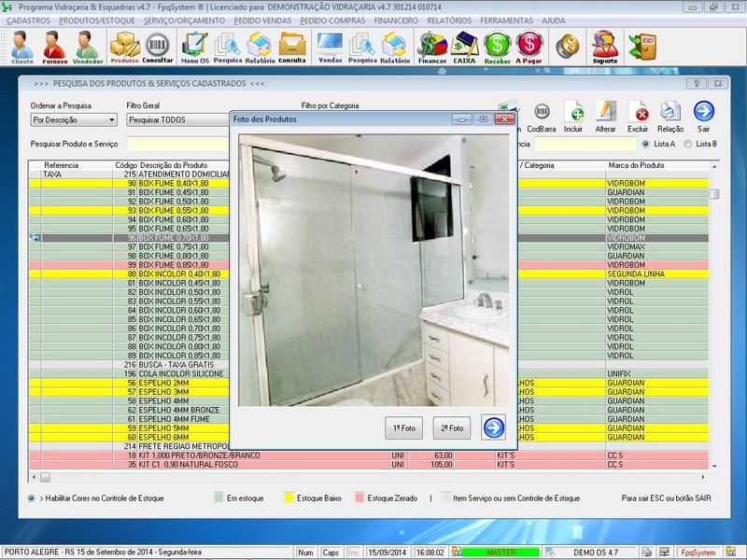Select the Lista B radio button

pyautogui.click(x=688, y=144)
